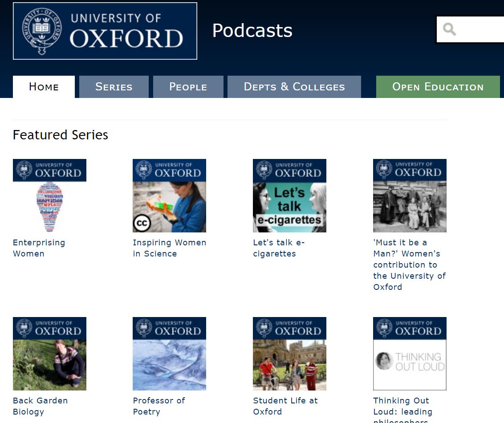The width and height of the screenshot is (504, 423).
Task: Open the Student Life at Oxford link
Action: [285, 406]
